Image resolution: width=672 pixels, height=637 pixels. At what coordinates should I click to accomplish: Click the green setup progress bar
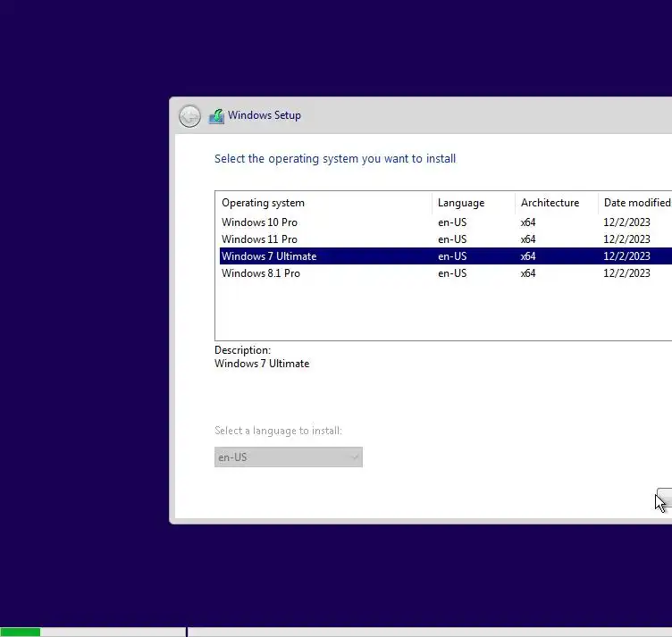point(21,632)
